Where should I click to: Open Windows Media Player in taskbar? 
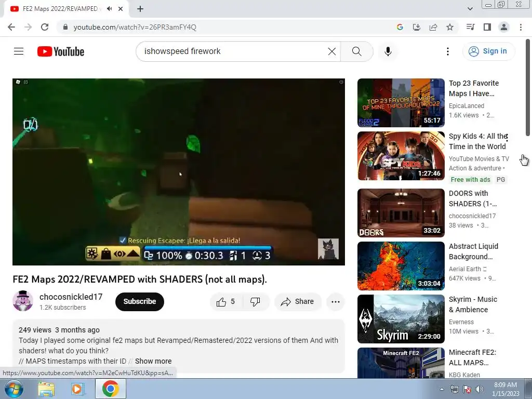point(78,389)
